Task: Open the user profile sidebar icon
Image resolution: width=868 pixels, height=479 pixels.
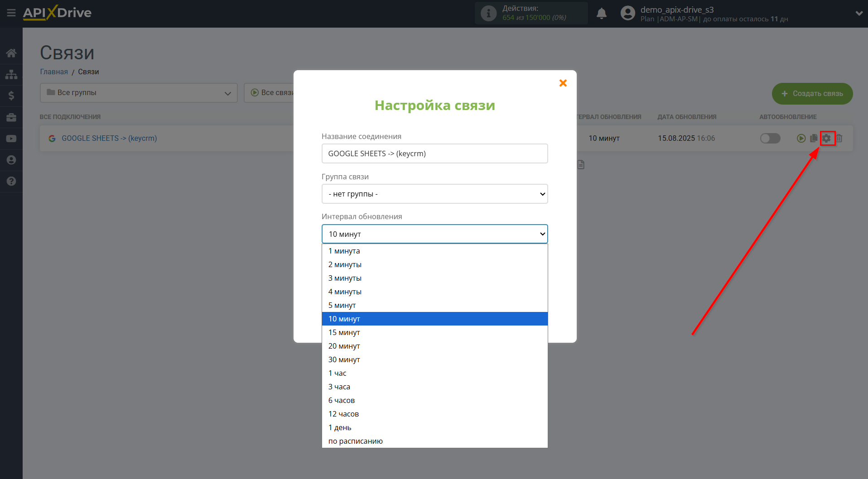Action: coord(11,160)
